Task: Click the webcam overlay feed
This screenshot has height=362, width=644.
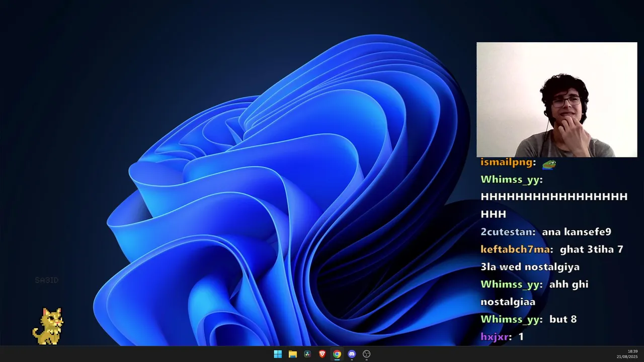Action: (x=556, y=100)
